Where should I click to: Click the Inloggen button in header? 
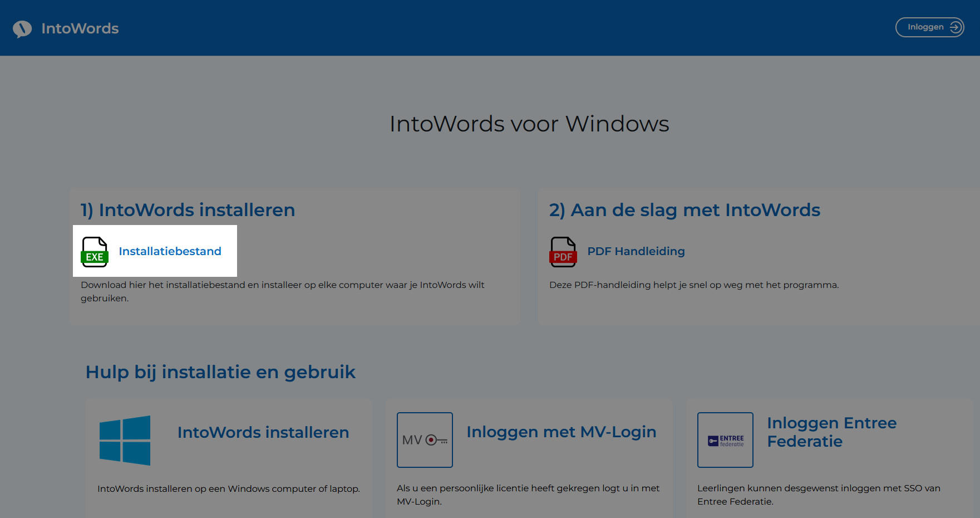click(x=929, y=27)
